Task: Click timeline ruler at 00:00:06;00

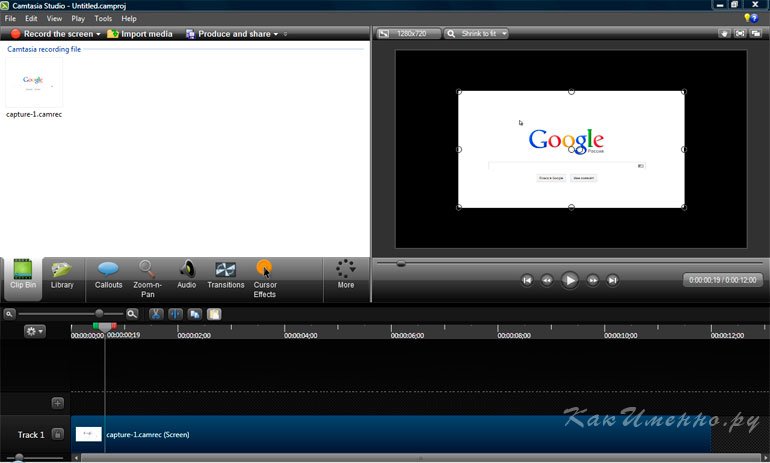Action: 407,336
